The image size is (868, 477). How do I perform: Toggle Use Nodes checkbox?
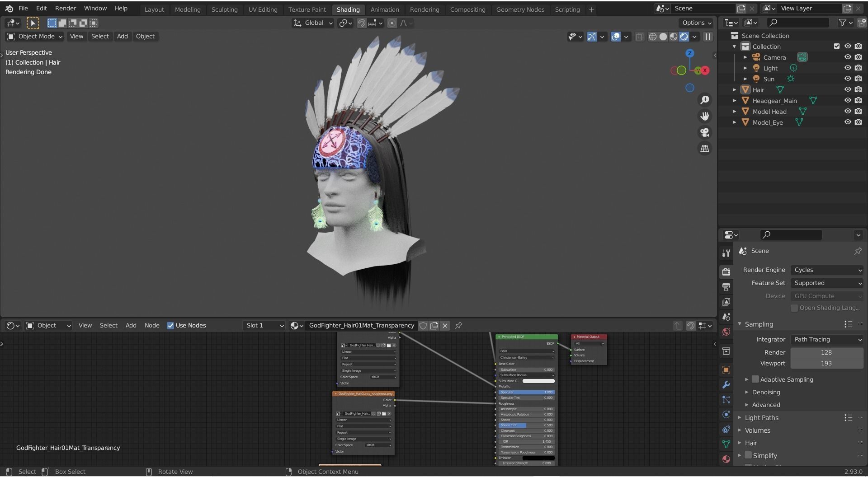[170, 326]
